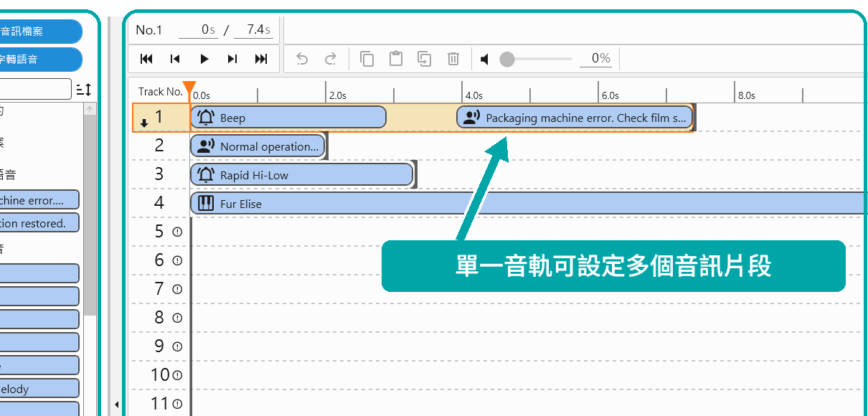
Task: Jump to the very start of playback
Action: pos(146,59)
